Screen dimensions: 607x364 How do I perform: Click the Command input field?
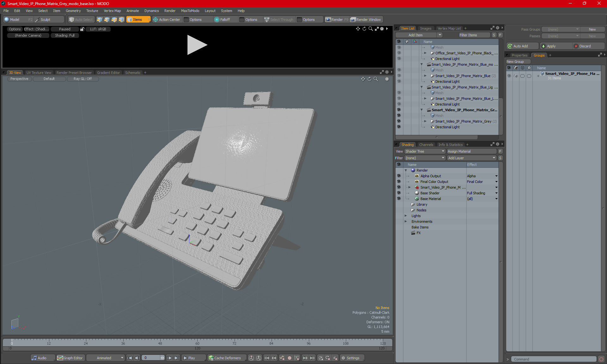coord(554,359)
